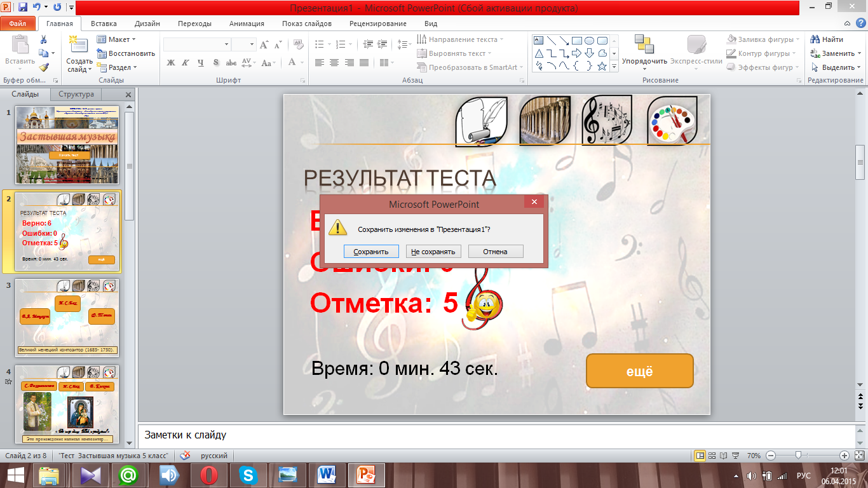Viewport: 868px width, 488px height.
Task: Toggle underline Ч formatting
Action: click(201, 62)
